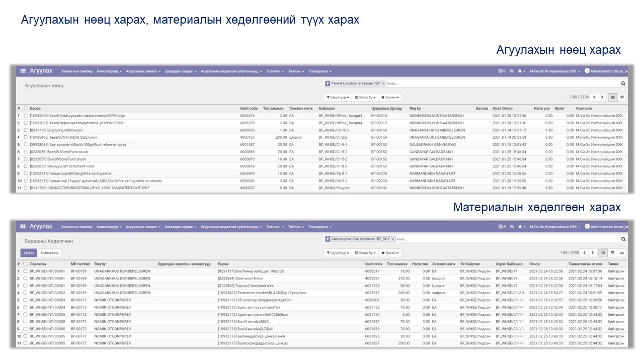This screenshot has height=362, width=644.
Task: Focus Хайх search field in Барааны Хөдөлгөөн view
Action: click(508, 239)
